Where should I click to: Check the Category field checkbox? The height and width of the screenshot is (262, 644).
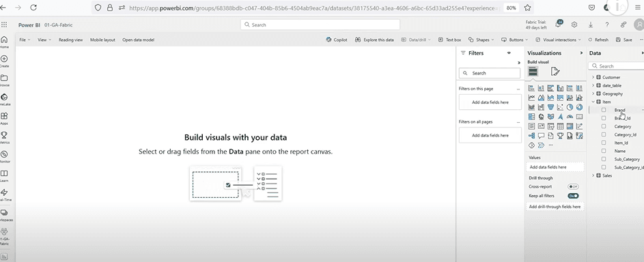[604, 126]
